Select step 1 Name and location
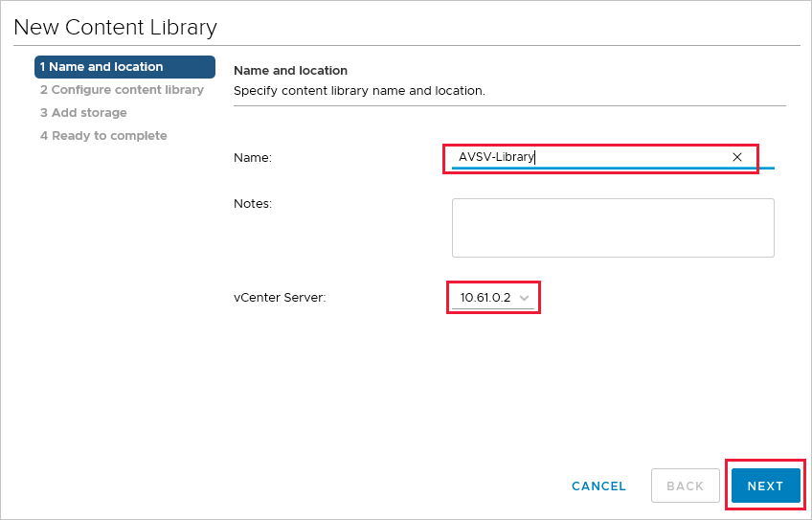This screenshot has height=520, width=812. [124, 67]
